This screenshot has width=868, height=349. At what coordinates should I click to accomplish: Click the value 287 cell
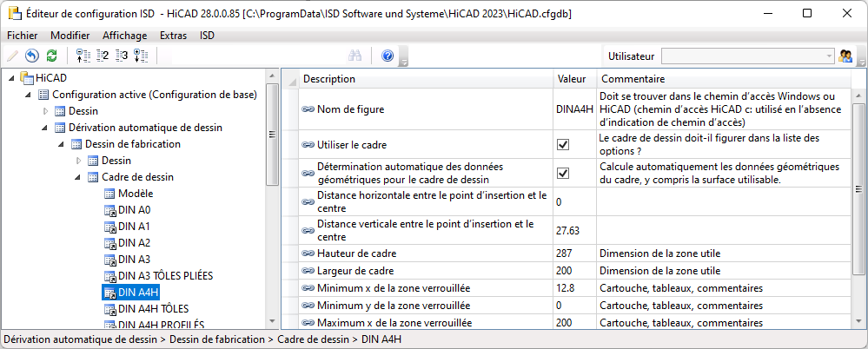(x=574, y=254)
